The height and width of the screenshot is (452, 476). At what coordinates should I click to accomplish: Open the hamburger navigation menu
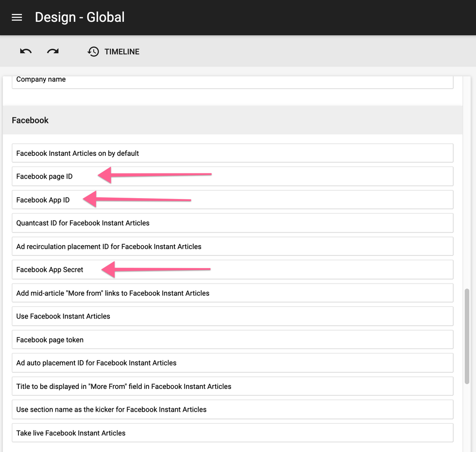click(17, 17)
